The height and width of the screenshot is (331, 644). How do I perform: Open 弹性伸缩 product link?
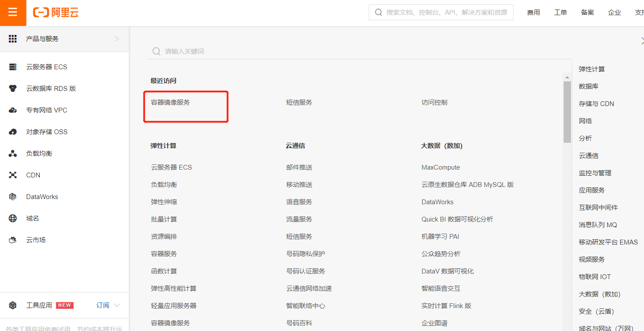(164, 202)
